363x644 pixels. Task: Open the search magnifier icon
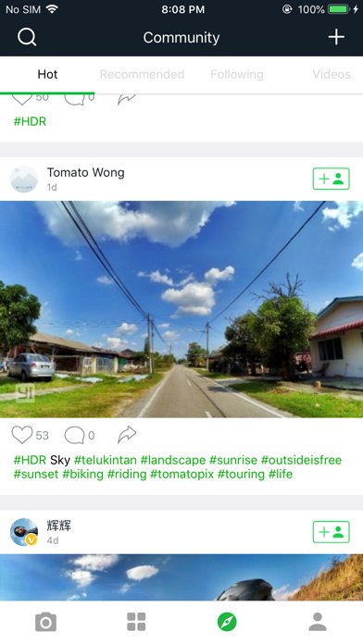click(x=27, y=37)
